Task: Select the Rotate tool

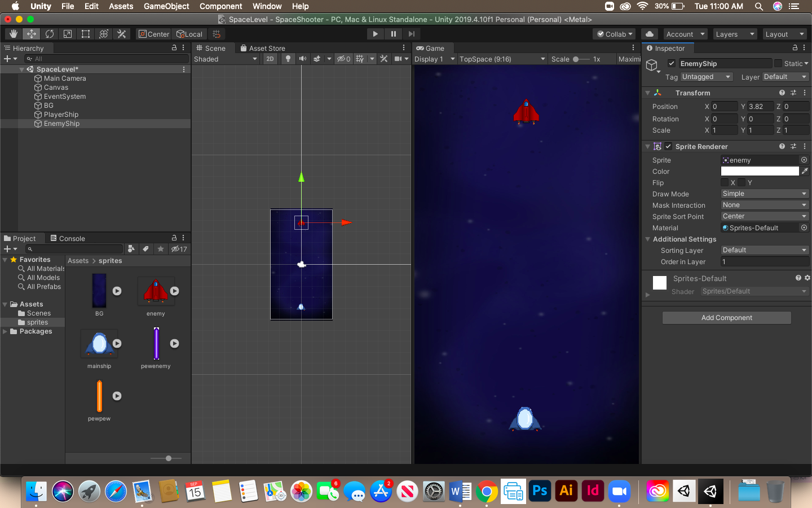Action: coord(50,34)
